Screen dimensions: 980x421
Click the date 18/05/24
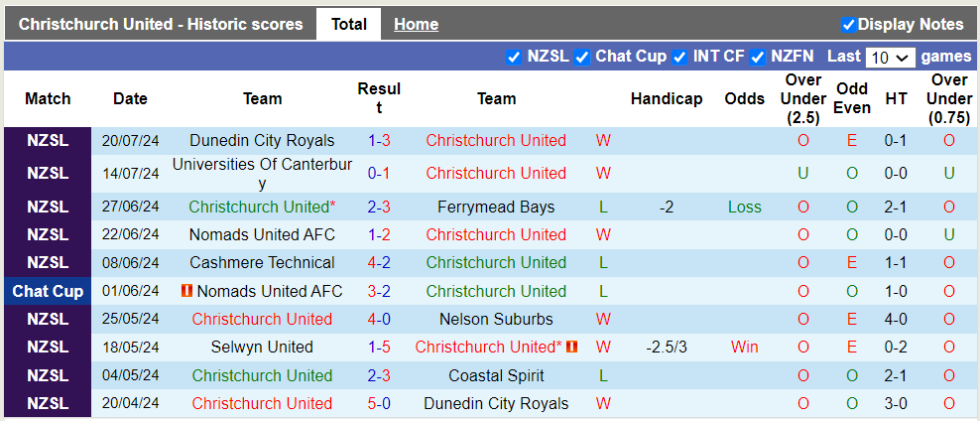(130, 347)
